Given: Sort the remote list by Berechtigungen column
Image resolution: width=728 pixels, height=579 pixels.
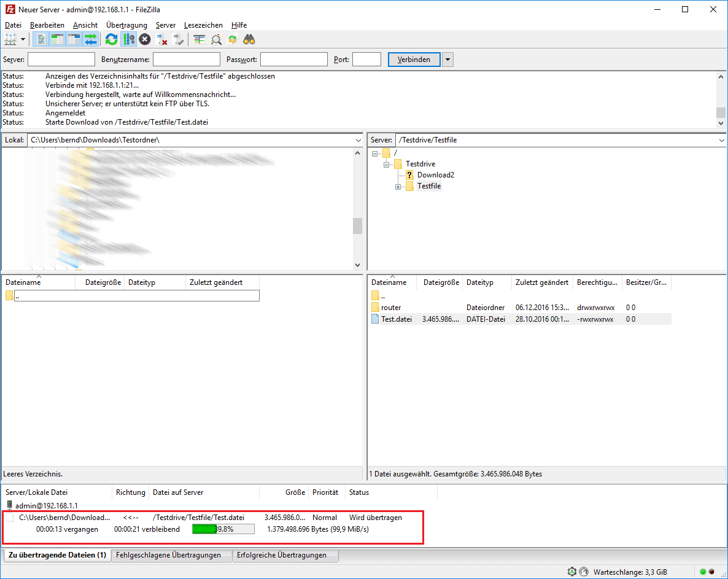Looking at the screenshot, I should tap(597, 282).
